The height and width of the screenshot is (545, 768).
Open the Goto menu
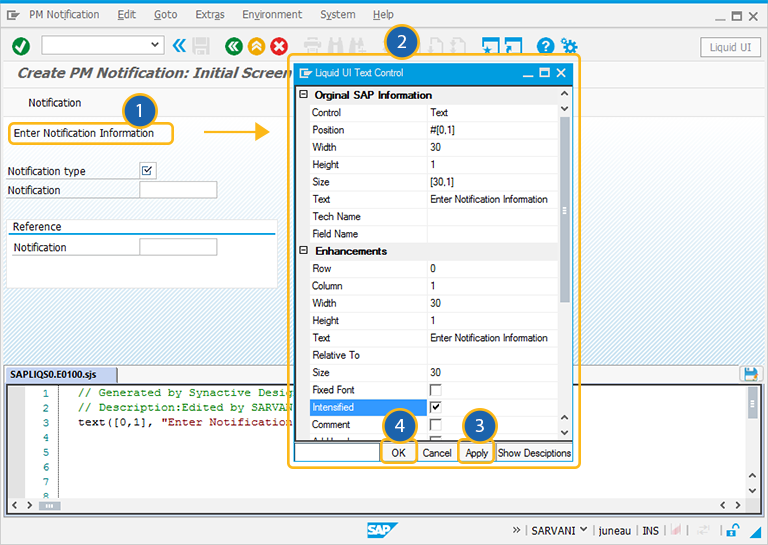(166, 15)
